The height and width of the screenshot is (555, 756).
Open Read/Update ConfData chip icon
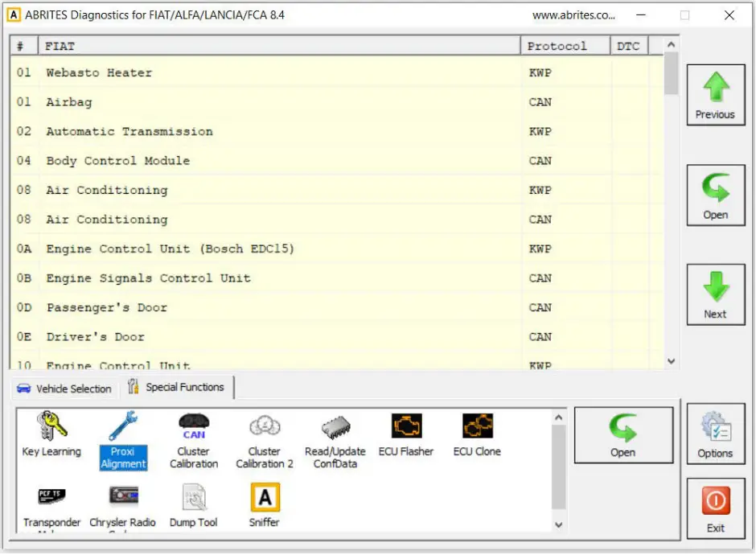[x=335, y=428]
